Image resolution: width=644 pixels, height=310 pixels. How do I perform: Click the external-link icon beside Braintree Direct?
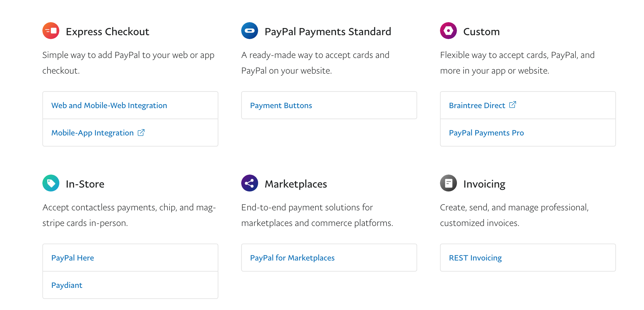tap(513, 105)
